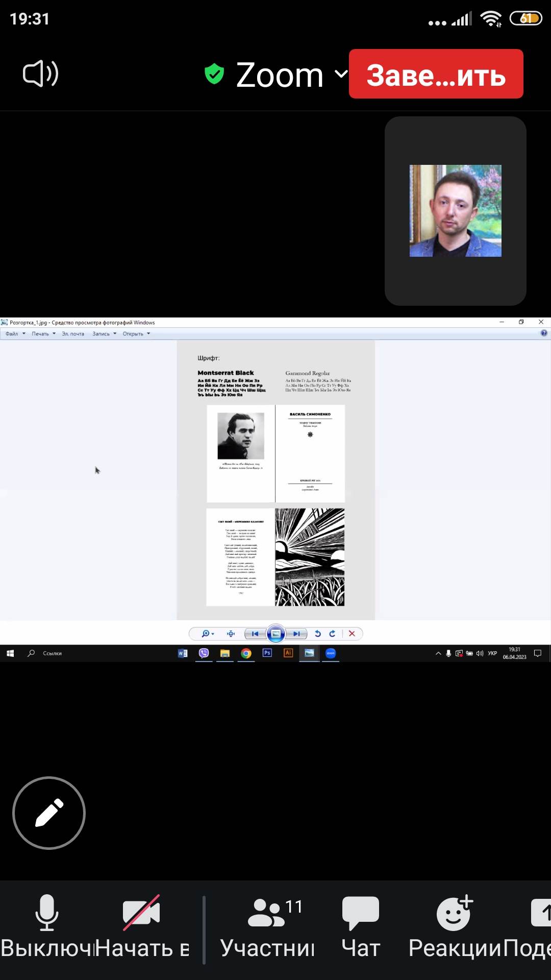
Task: Click the Chrome icon in taskbar
Action: tap(246, 653)
